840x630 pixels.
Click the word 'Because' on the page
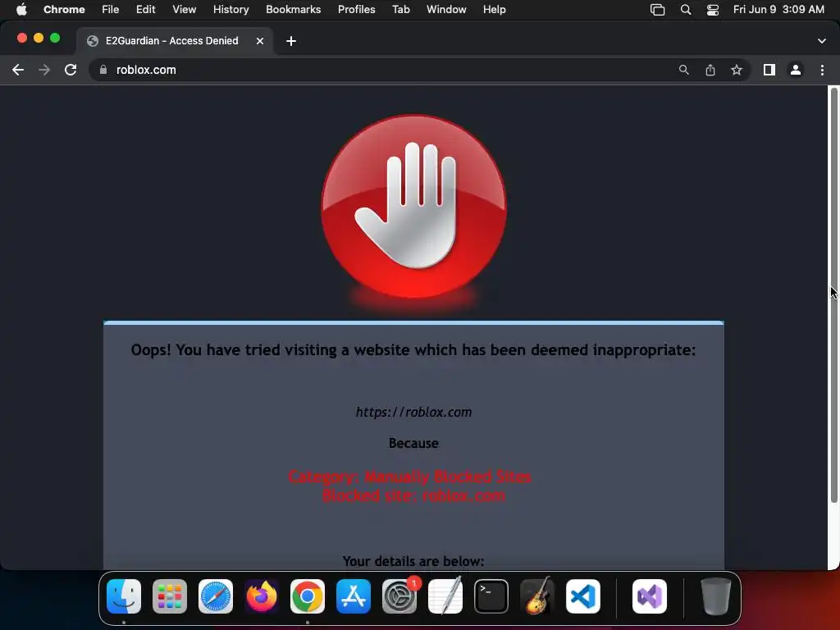(413, 443)
